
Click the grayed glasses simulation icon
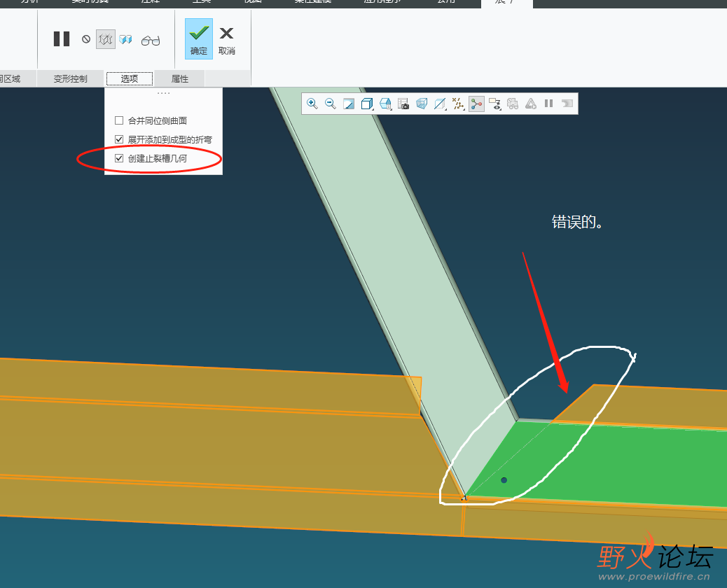coord(513,104)
